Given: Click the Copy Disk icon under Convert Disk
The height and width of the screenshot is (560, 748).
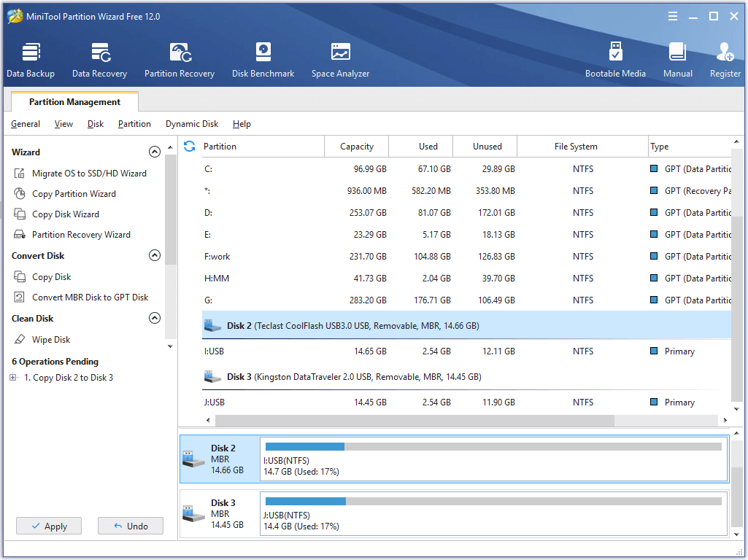Looking at the screenshot, I should click(x=20, y=276).
